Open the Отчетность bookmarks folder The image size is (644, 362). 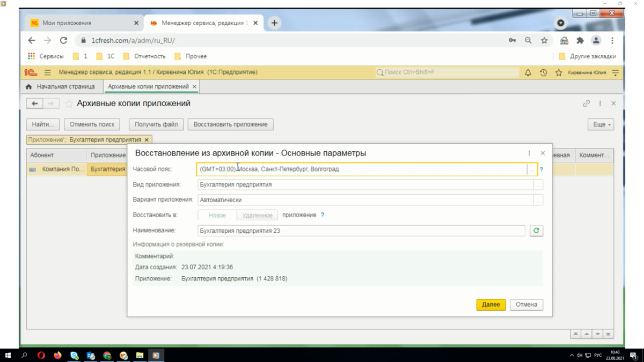(x=144, y=56)
